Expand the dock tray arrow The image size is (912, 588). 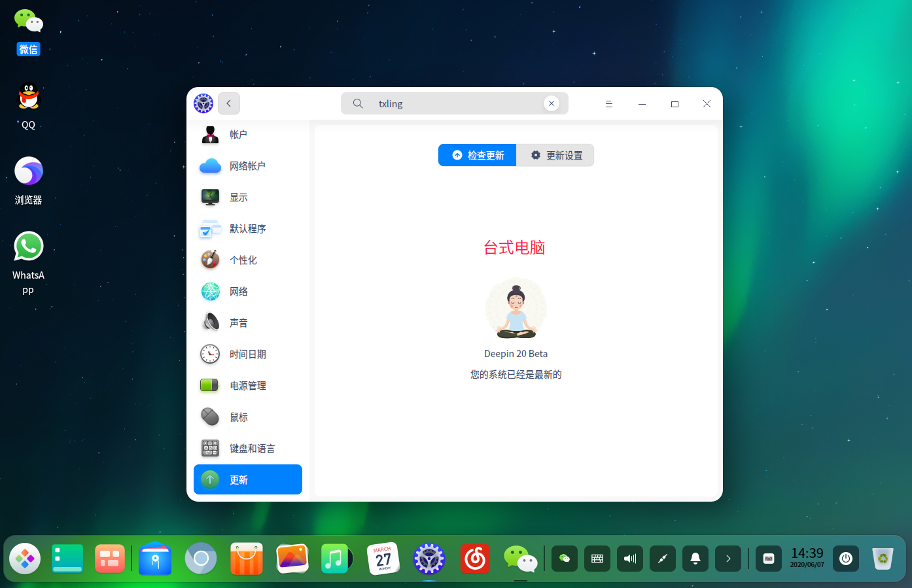728,559
